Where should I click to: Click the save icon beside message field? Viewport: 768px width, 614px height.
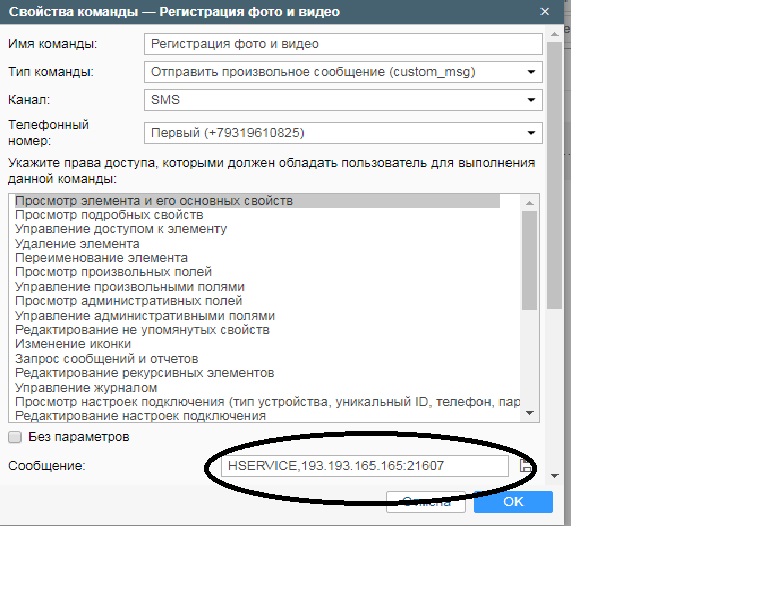point(526,466)
